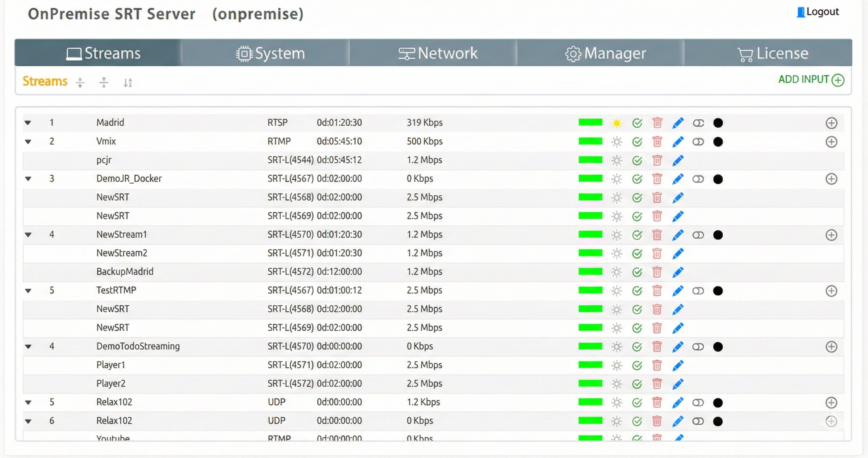Screen dimensions: 868x458
Task: Click the green check icon on pcjr row
Action: 637,160
